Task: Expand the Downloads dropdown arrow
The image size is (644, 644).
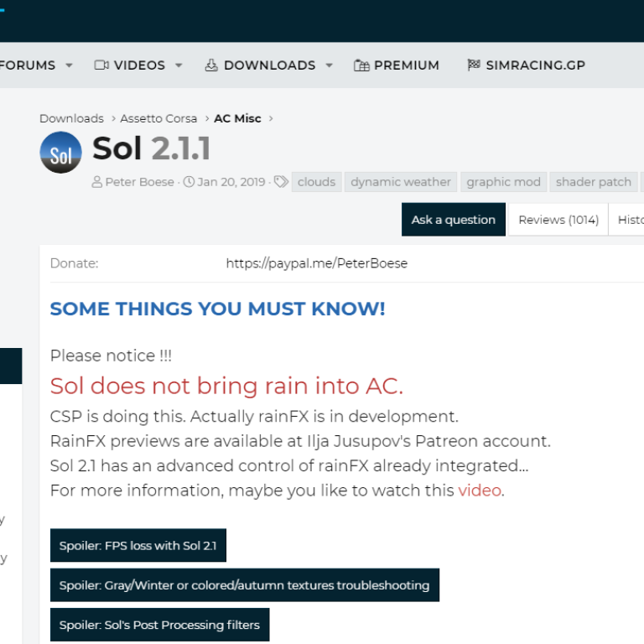Action: pyautogui.click(x=329, y=65)
